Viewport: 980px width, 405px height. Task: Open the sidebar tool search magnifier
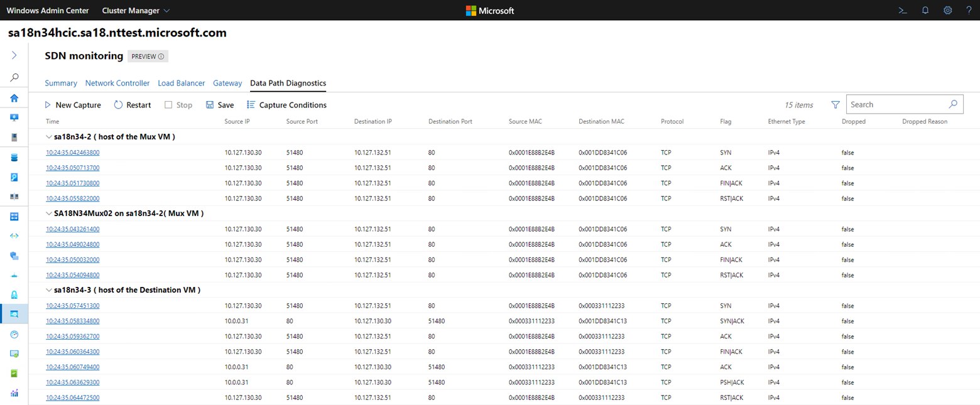pos(14,77)
